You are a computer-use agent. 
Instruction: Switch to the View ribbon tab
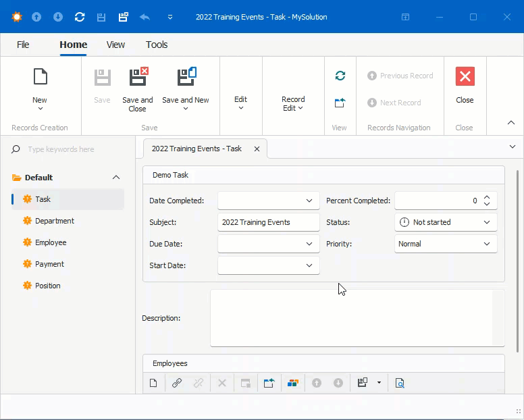tap(115, 45)
